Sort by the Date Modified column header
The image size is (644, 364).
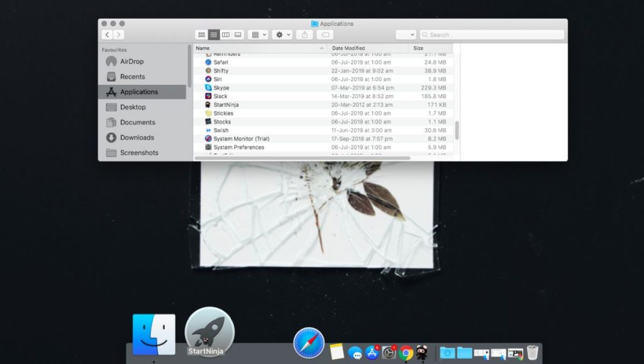point(349,48)
